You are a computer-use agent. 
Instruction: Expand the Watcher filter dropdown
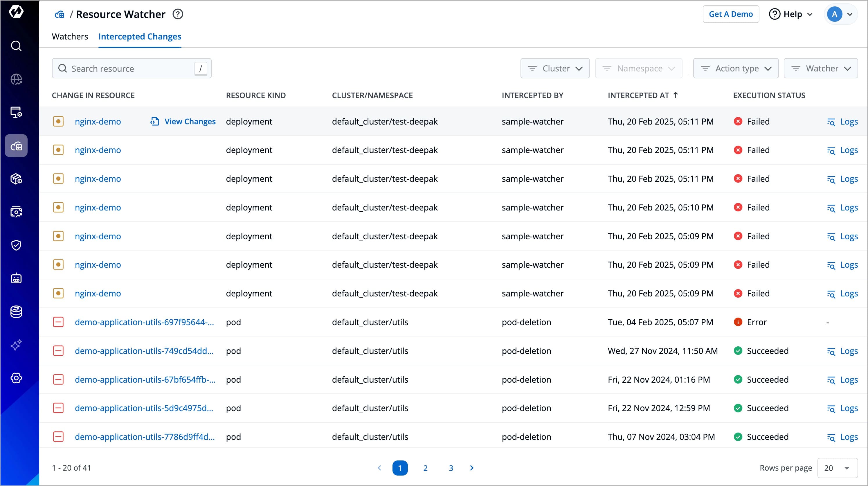click(x=820, y=69)
